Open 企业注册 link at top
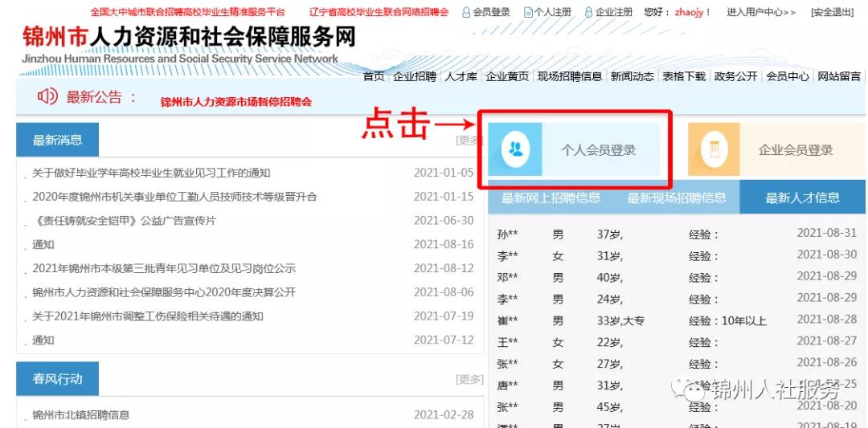 coord(613,12)
